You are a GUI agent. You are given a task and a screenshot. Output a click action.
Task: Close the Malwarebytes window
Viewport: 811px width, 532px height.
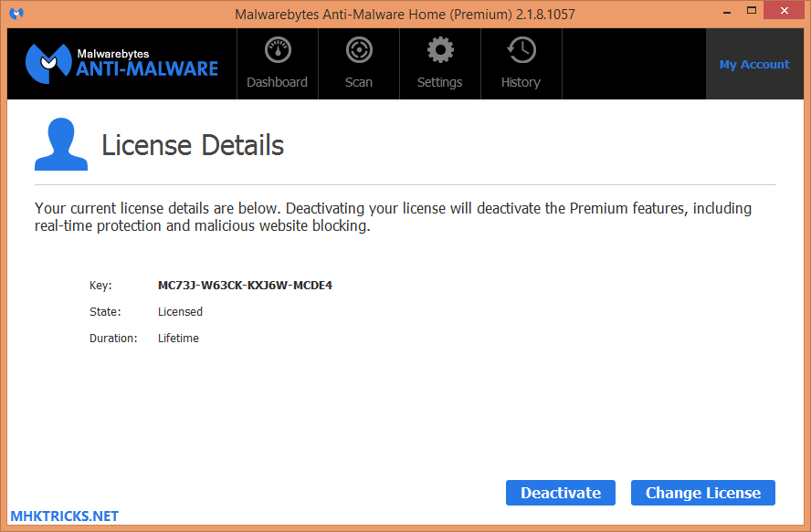[x=785, y=11]
